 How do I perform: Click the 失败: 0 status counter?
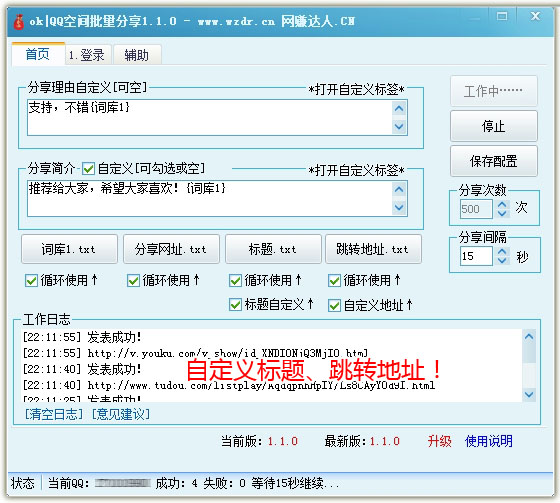point(225,483)
